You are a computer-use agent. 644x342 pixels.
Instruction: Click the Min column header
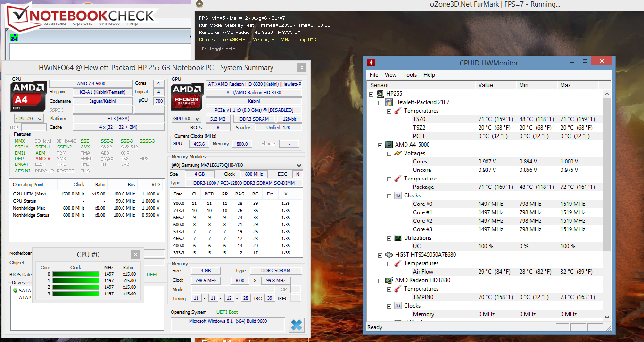(x=537, y=85)
